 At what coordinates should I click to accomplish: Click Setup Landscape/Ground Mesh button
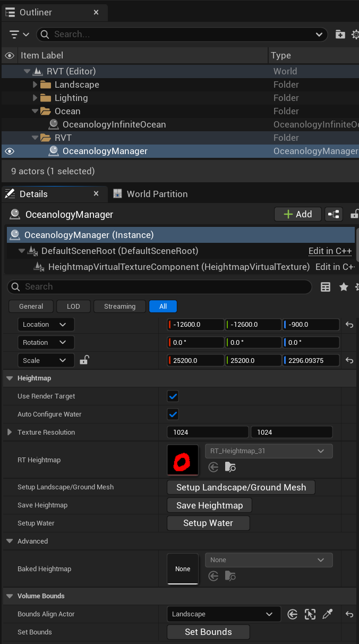click(x=241, y=487)
